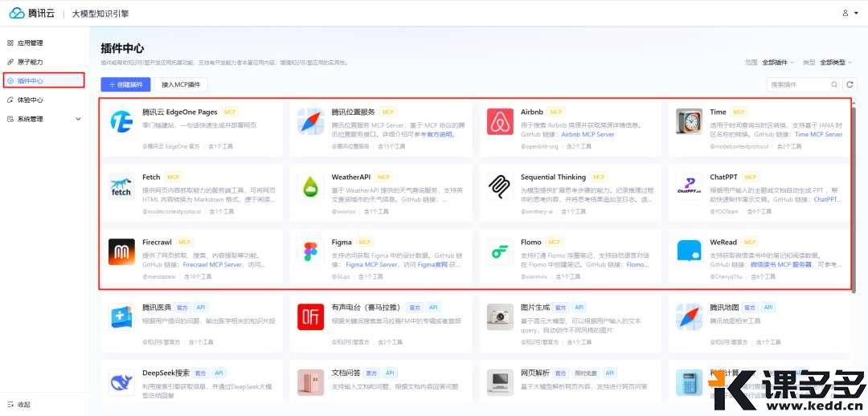Click the 腾讯医典 card title
Viewport: 868px width, 416px height.
[x=157, y=308]
